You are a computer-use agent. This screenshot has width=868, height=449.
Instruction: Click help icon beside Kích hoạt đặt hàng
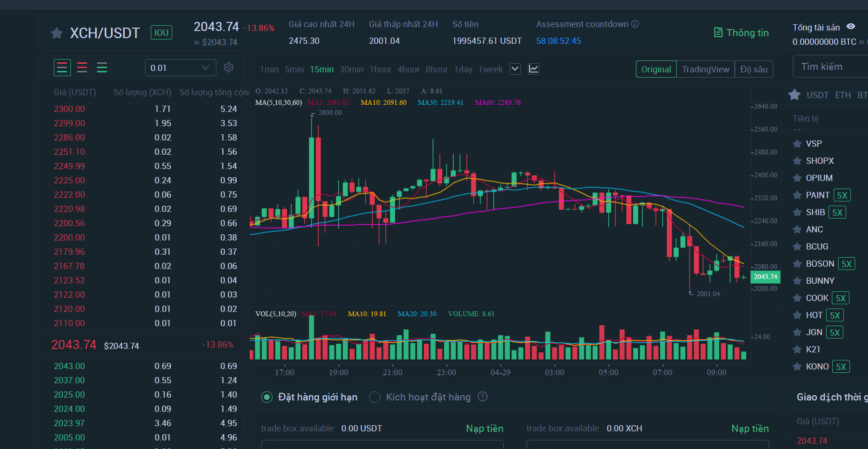click(x=482, y=397)
